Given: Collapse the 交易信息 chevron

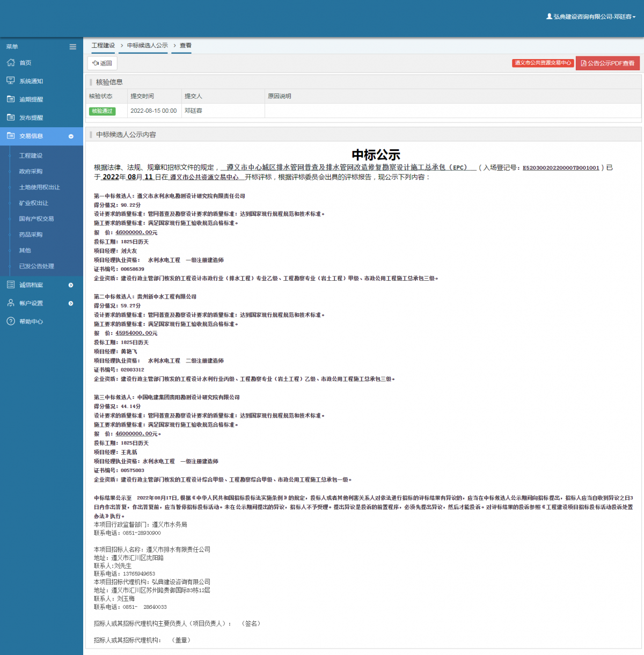Looking at the screenshot, I should point(71,136).
